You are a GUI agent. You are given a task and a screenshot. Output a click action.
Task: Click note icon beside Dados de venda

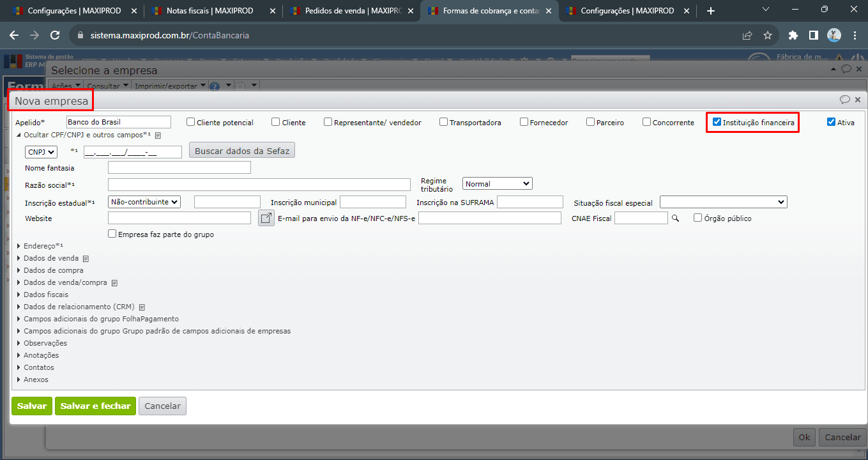coord(86,259)
